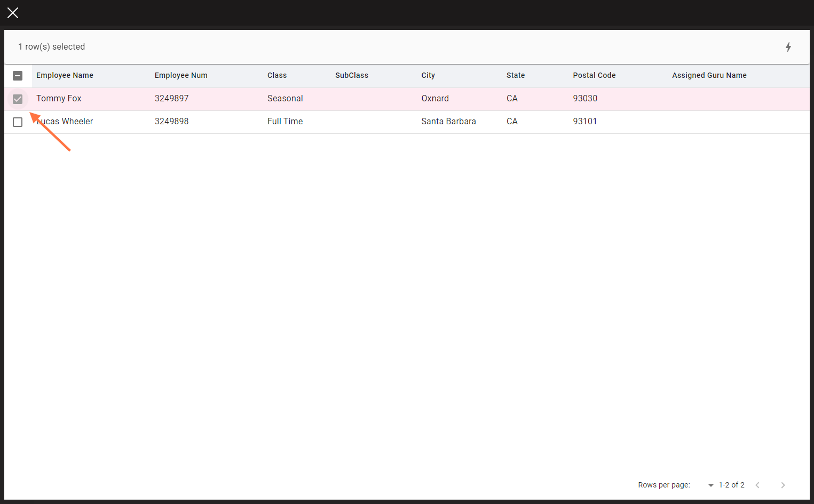Image resolution: width=814 pixels, height=504 pixels.
Task: Click postal code 93030
Action: pos(585,98)
